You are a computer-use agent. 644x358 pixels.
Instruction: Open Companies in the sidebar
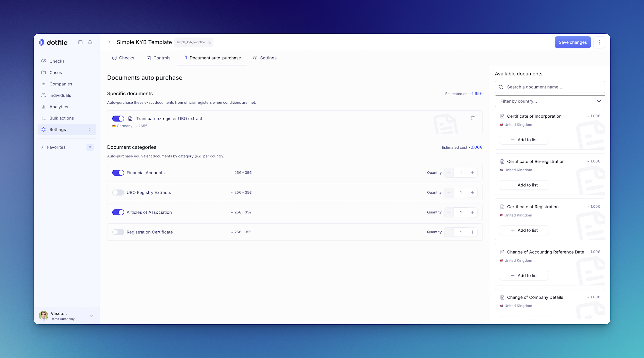coord(61,84)
